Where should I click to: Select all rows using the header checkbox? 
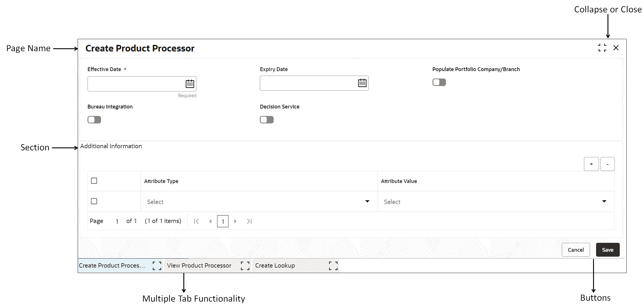tap(94, 180)
